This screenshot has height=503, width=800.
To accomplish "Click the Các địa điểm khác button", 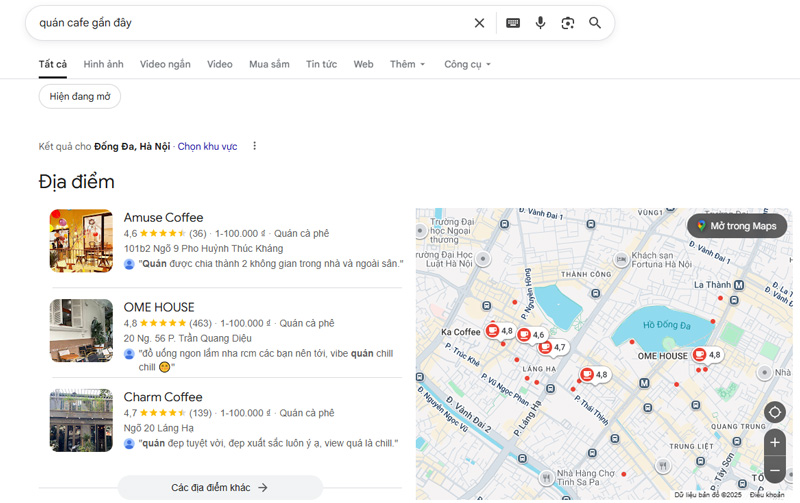I will coord(220,488).
